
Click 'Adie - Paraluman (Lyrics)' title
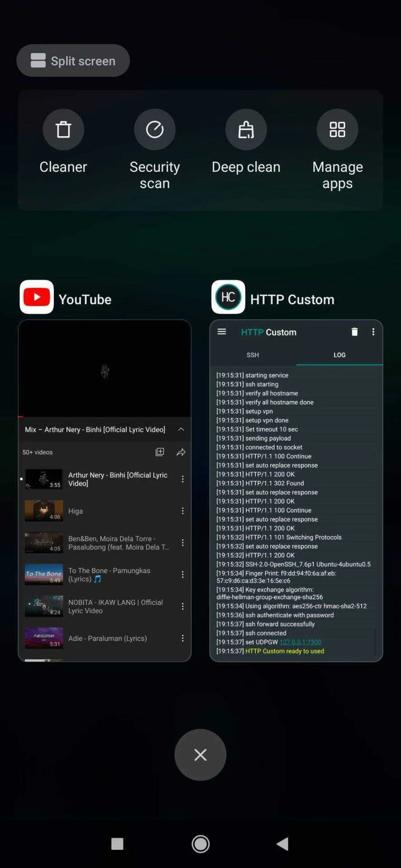(108, 638)
